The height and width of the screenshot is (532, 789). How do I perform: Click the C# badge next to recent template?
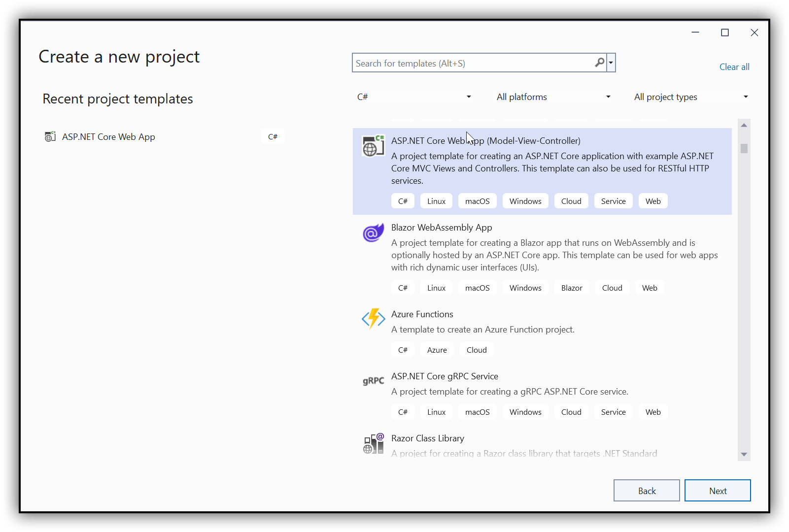tap(273, 136)
